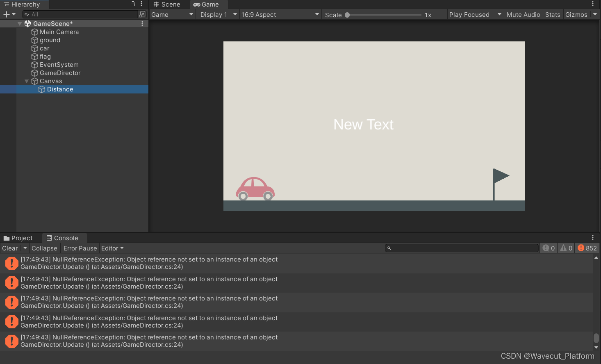Clear the Console log

pos(10,248)
